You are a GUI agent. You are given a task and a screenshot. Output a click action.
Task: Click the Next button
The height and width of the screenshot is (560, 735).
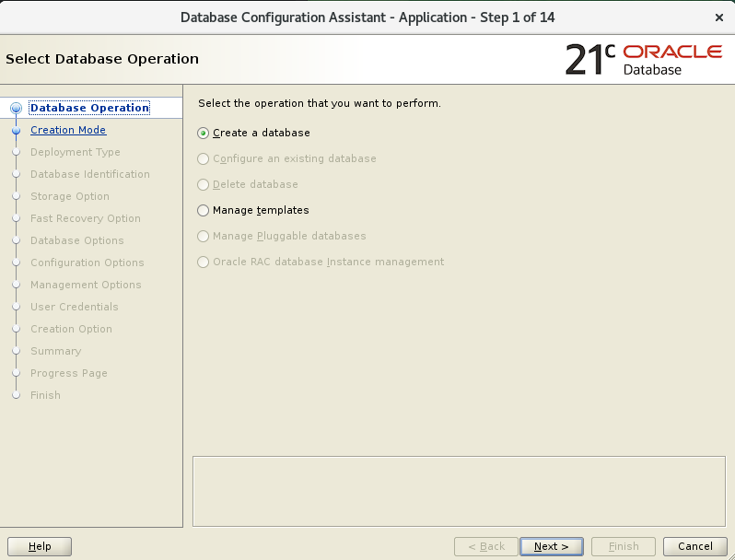[x=551, y=546]
